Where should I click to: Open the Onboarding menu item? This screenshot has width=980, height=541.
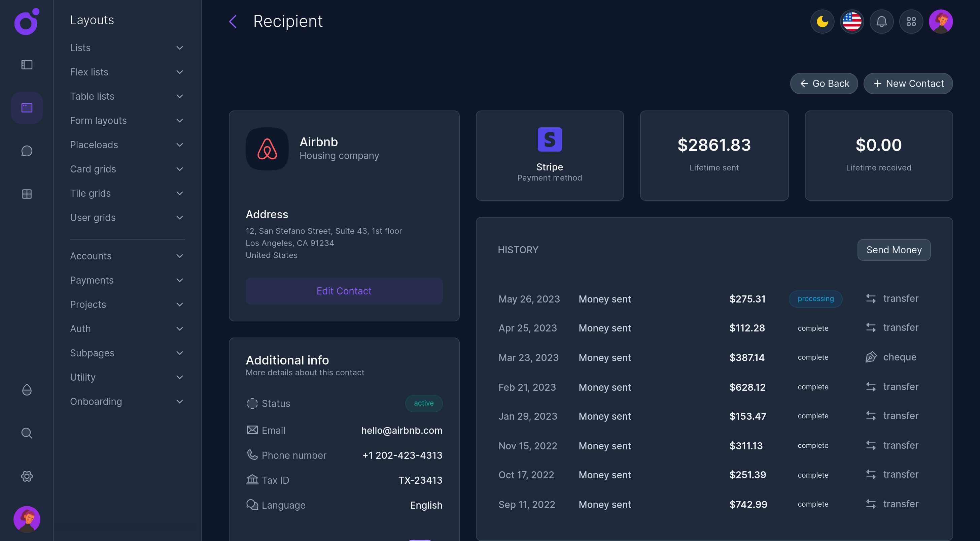pyautogui.click(x=127, y=402)
